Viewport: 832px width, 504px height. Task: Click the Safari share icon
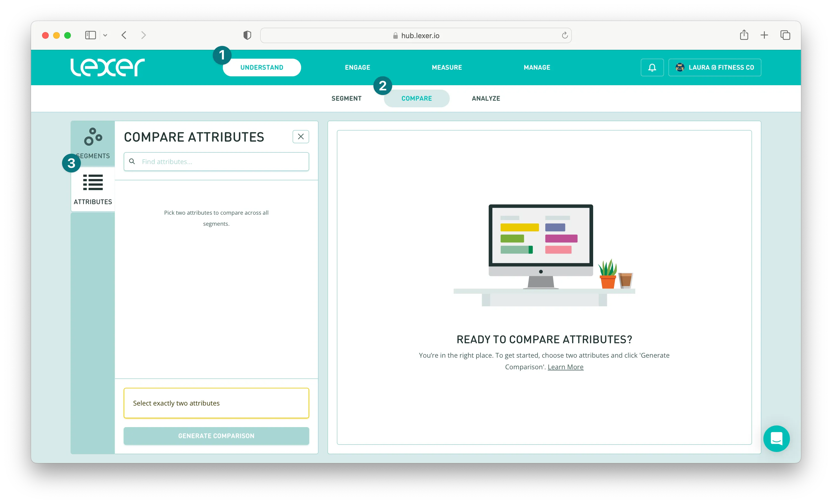tap(744, 35)
